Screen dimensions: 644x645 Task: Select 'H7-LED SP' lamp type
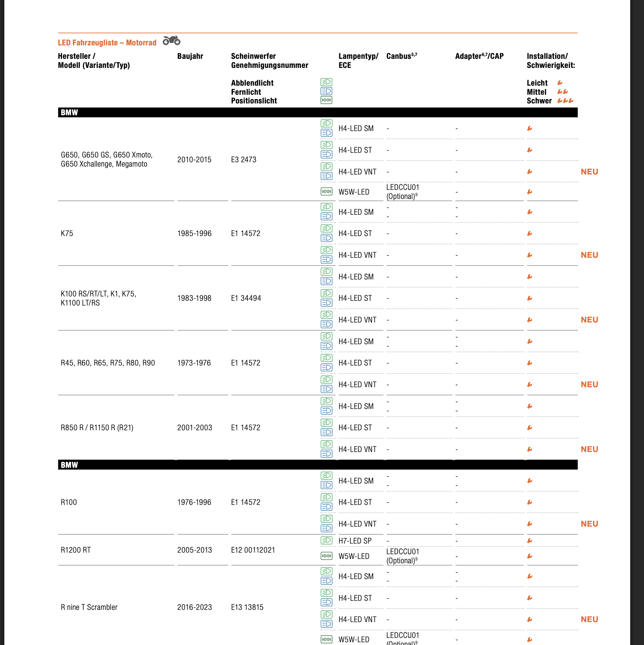tap(355, 541)
